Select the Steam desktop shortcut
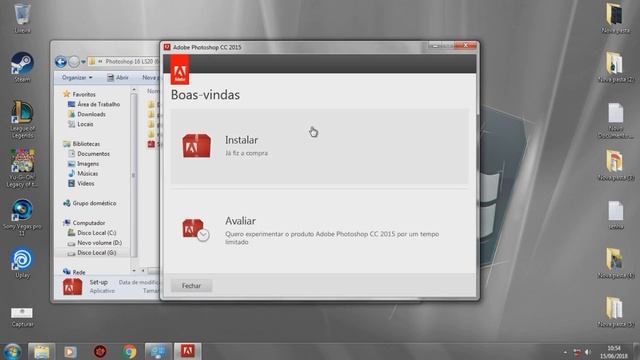640x360 pixels. coord(22,67)
